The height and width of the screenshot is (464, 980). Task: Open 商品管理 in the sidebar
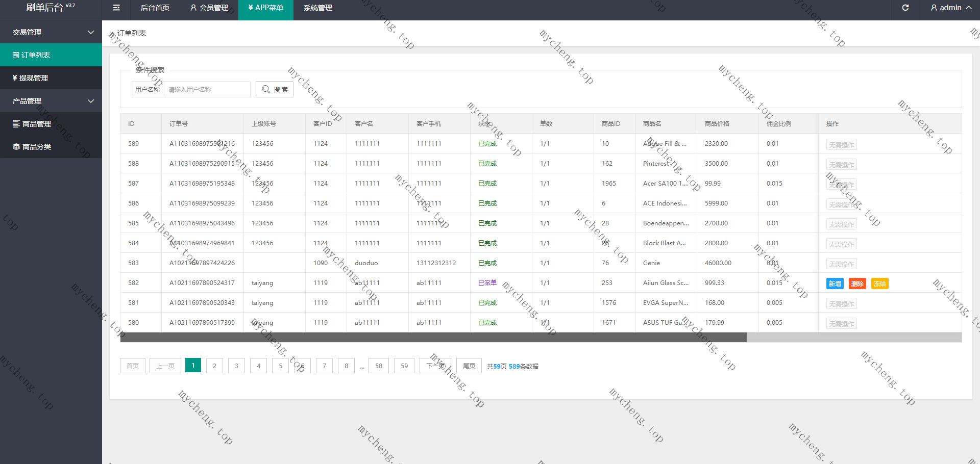pyautogui.click(x=51, y=124)
